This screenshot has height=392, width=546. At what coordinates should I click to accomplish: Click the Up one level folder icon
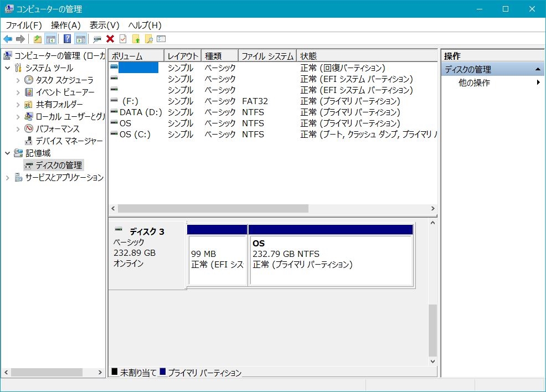click(x=38, y=39)
